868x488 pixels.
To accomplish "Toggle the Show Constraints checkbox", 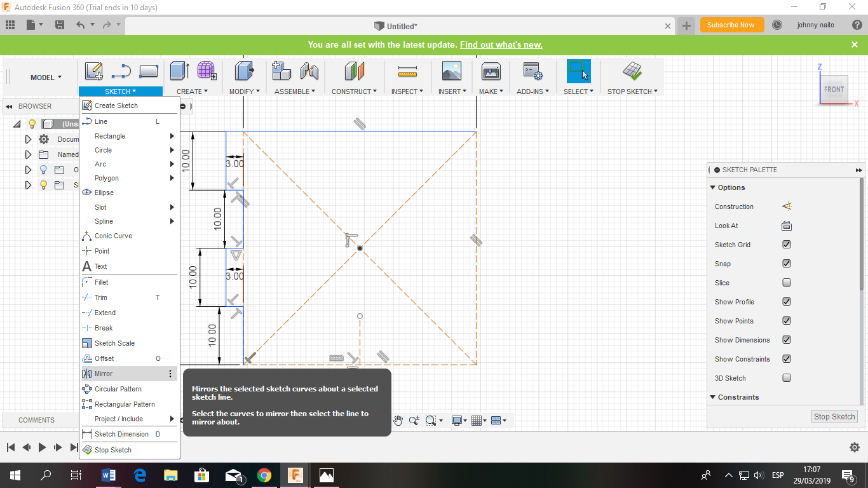I will coord(787,359).
